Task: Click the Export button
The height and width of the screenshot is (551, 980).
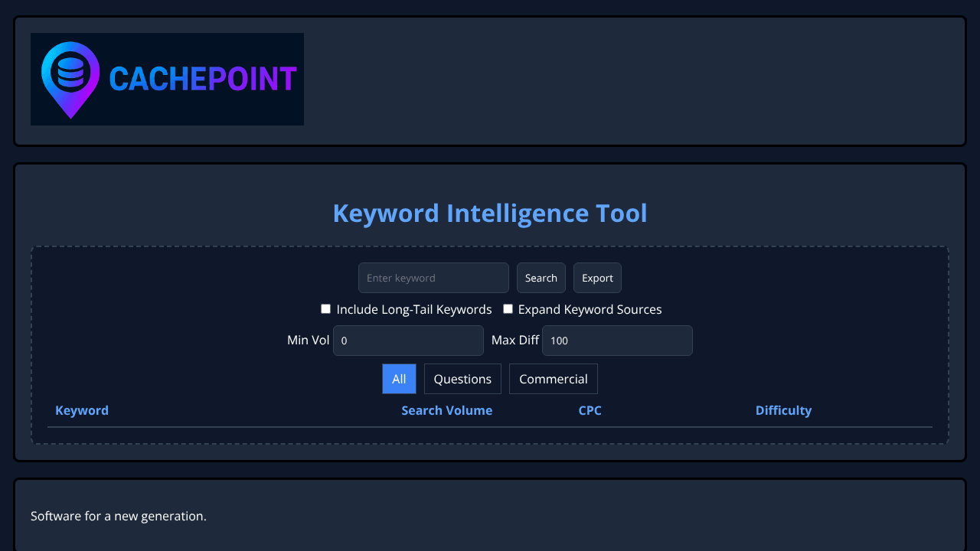Action: click(597, 278)
